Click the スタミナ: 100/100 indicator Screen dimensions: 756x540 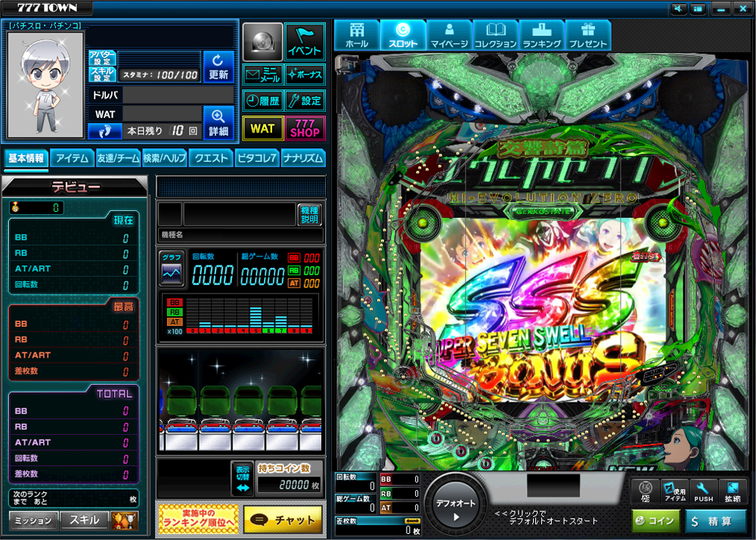[x=160, y=75]
